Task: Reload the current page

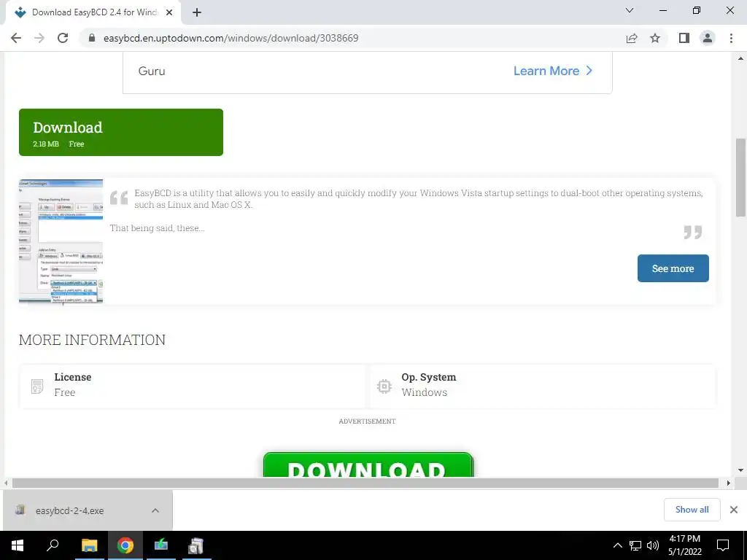Action: (63, 38)
